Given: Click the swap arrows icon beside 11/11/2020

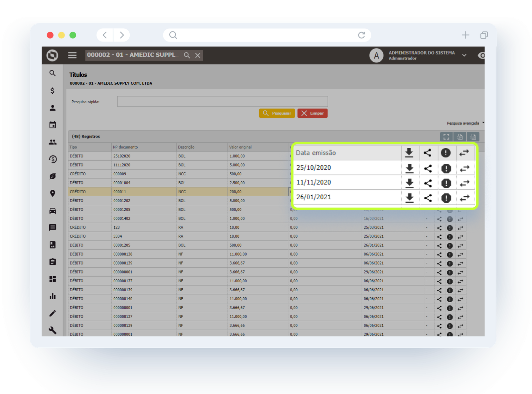Looking at the screenshot, I should pyautogui.click(x=465, y=183).
